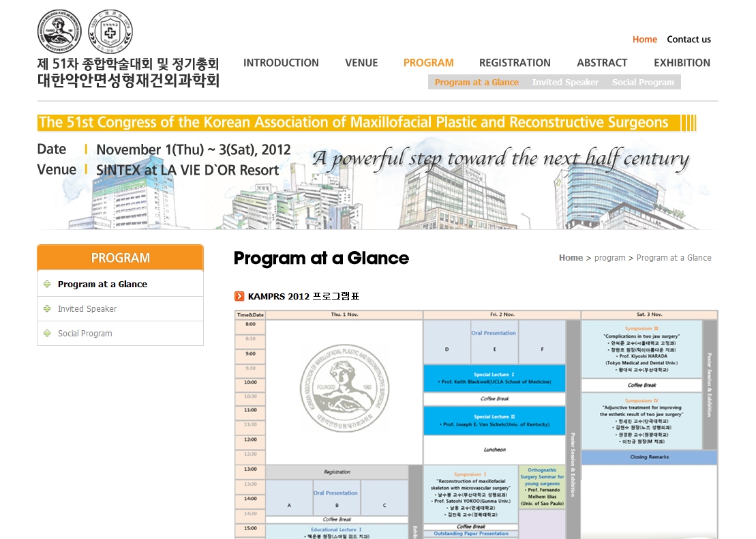The image size is (756, 539).
Task: Click 'Educational Lecture I' cell
Action: pos(337,532)
